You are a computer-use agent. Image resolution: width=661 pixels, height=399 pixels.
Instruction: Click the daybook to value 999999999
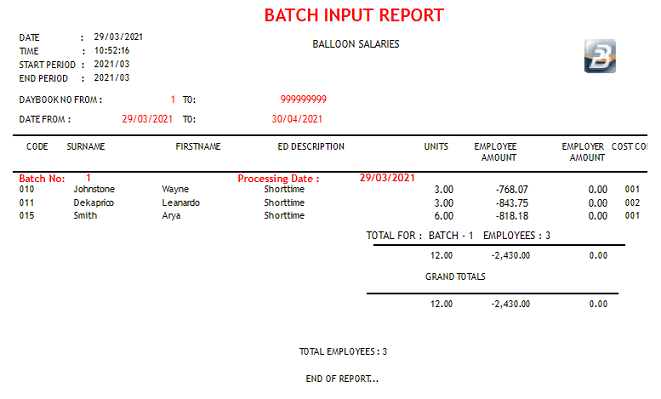[304, 100]
